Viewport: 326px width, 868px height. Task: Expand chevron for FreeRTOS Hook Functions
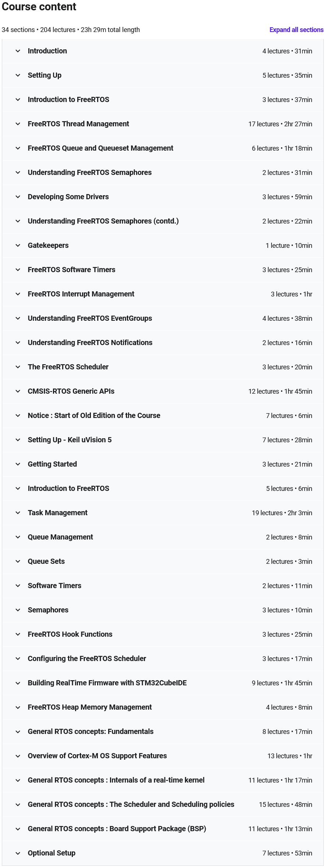(x=18, y=635)
